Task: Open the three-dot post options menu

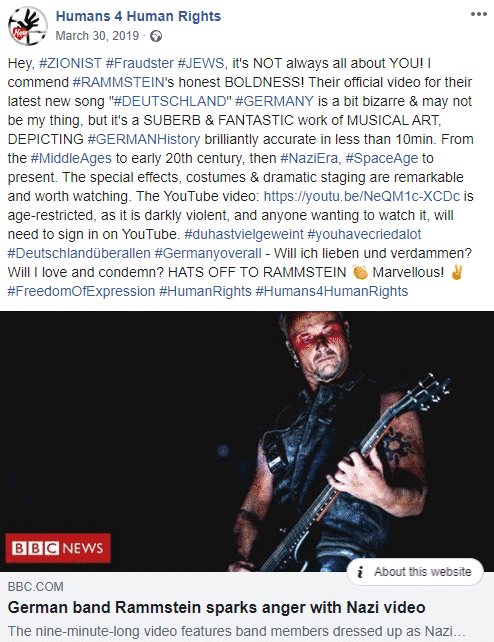Action: coord(478,14)
